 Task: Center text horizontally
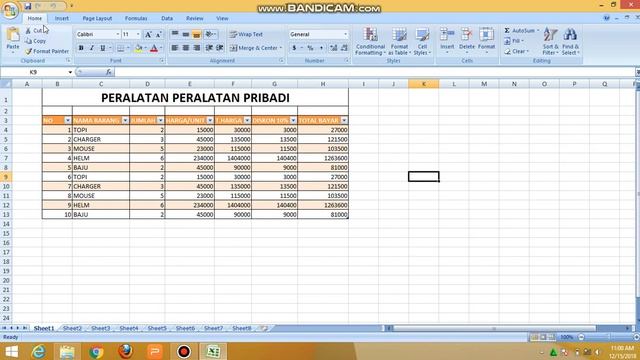[x=186, y=48]
